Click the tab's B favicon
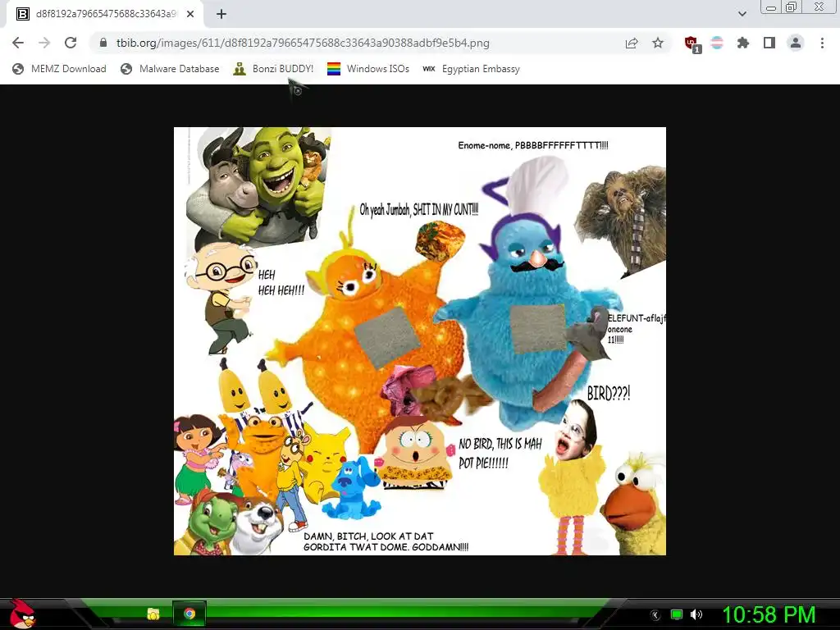The width and height of the screenshot is (840, 630). click(22, 14)
